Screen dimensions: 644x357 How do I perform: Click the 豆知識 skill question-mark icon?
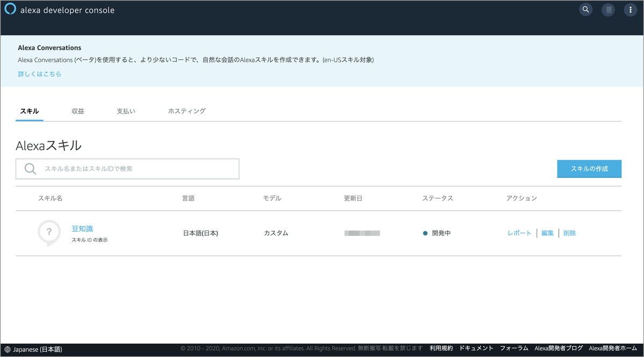pos(49,233)
